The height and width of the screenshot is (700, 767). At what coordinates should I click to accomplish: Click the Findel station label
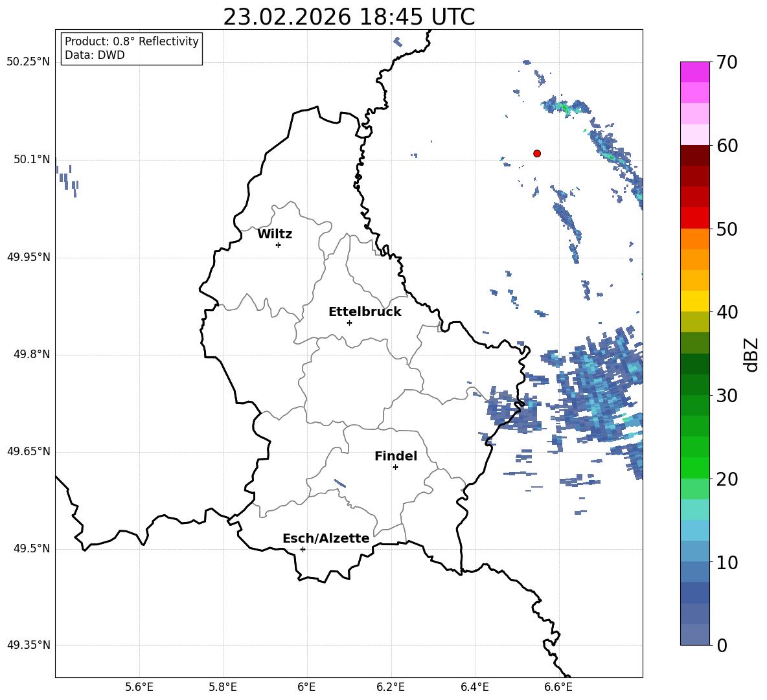click(396, 456)
